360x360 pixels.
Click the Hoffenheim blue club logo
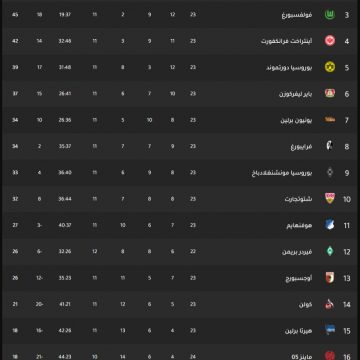pos(330,225)
